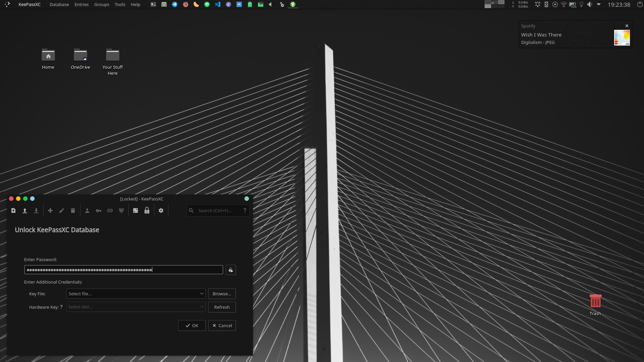Open the Tools menu
The height and width of the screenshot is (362, 644).
(x=120, y=4)
